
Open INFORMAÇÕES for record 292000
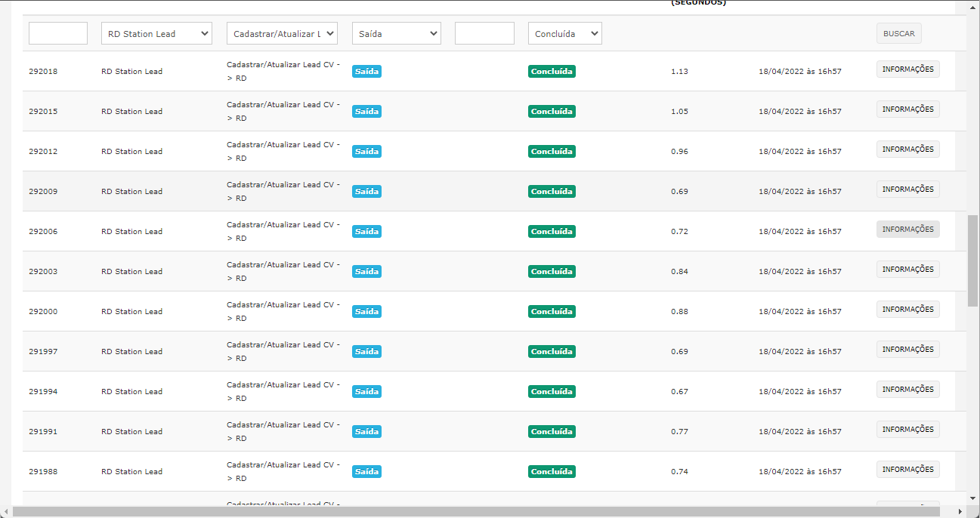tap(908, 310)
